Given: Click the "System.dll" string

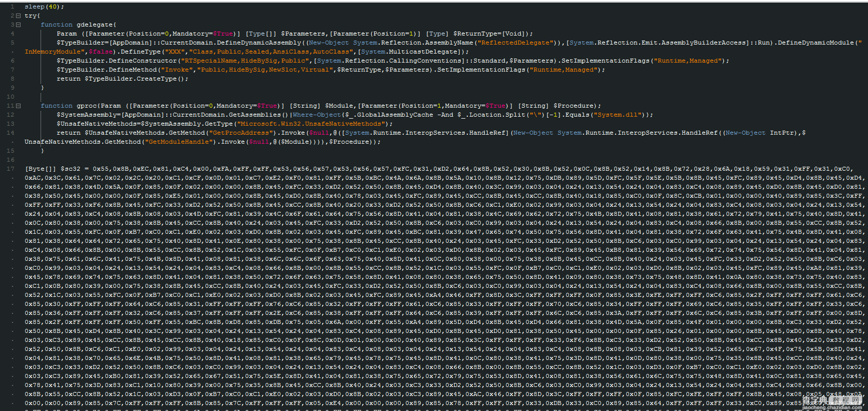Looking at the screenshot, I should coord(618,115).
